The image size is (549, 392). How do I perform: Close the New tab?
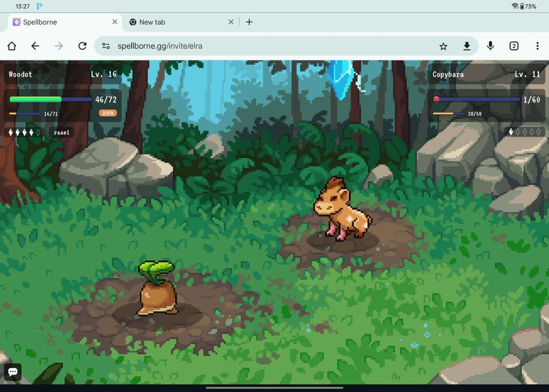tap(231, 22)
